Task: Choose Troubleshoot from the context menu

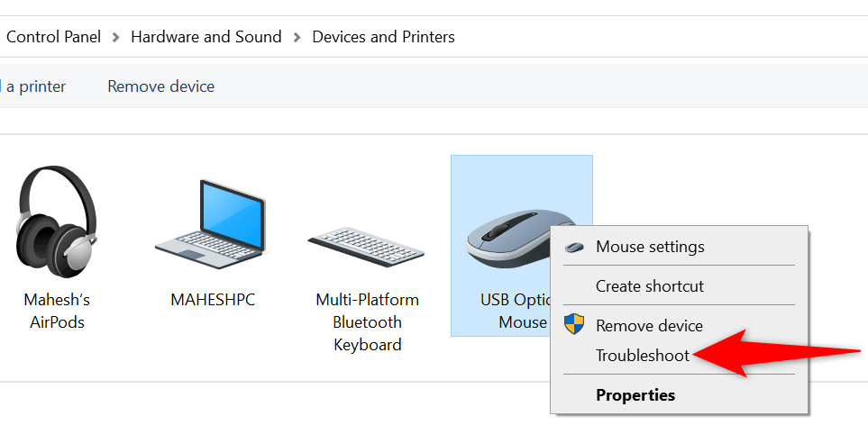Action: (642, 356)
